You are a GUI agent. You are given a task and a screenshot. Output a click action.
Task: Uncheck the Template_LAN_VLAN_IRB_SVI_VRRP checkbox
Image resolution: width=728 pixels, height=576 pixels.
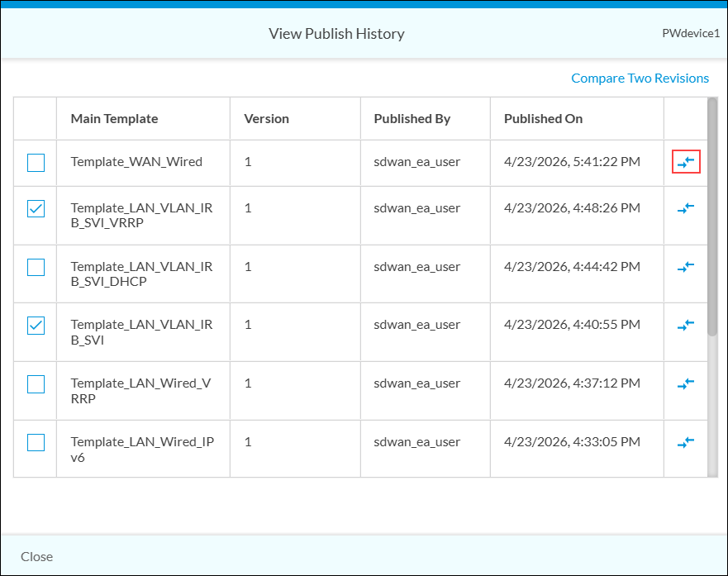36,208
